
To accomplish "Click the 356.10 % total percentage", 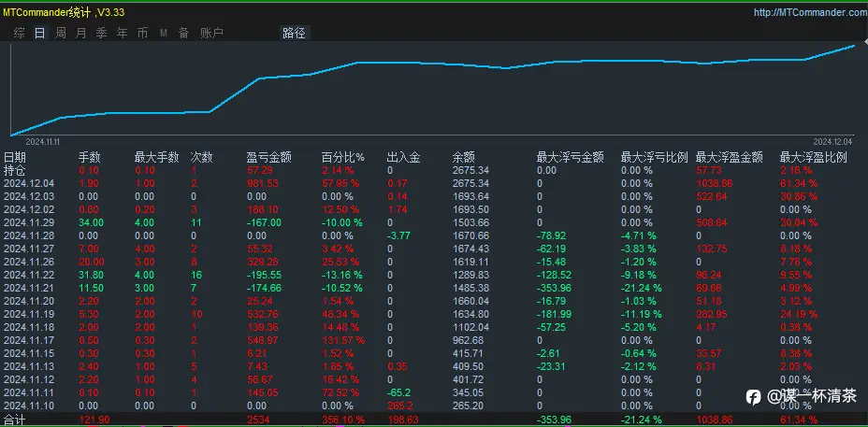I will [343, 420].
